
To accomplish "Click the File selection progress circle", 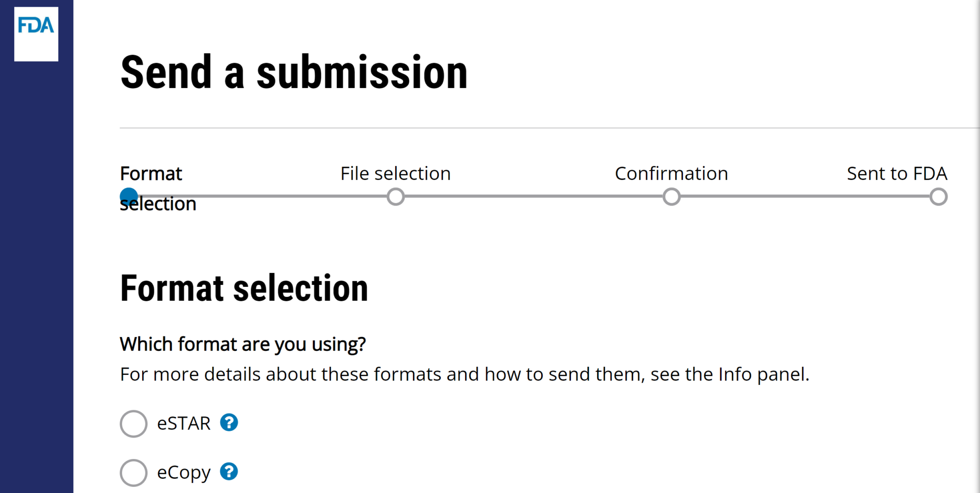I will click(395, 197).
